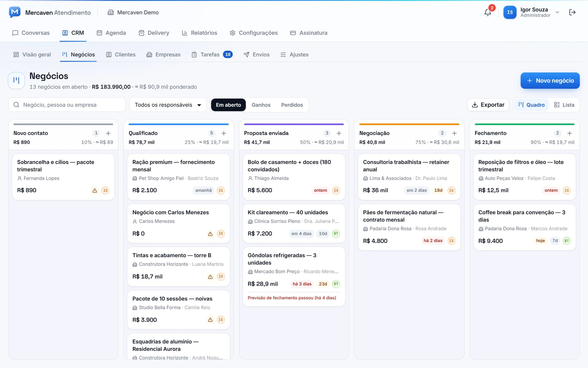Open the Coffee break para convenção deal
Viewport: 588px width, 368px height.
(x=525, y=227)
